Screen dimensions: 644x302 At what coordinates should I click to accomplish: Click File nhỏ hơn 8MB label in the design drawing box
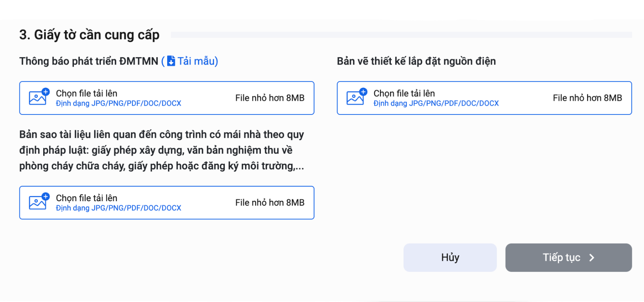[588, 98]
